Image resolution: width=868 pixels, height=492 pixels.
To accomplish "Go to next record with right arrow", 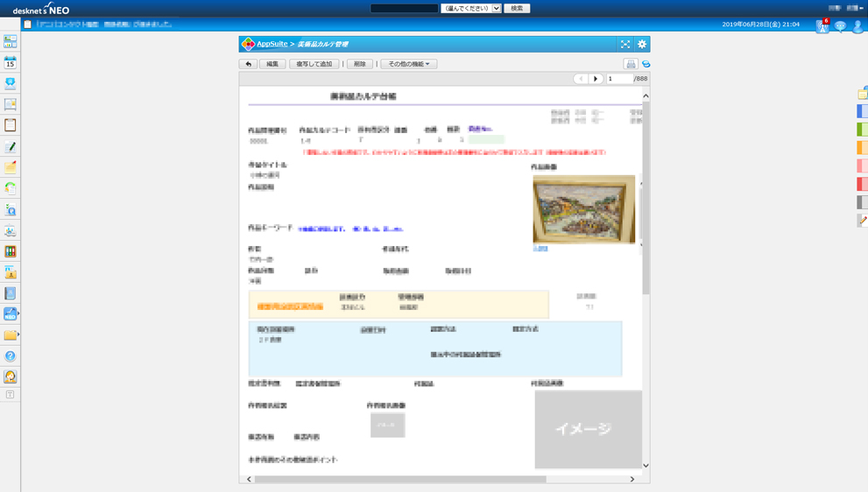I will tap(596, 79).
